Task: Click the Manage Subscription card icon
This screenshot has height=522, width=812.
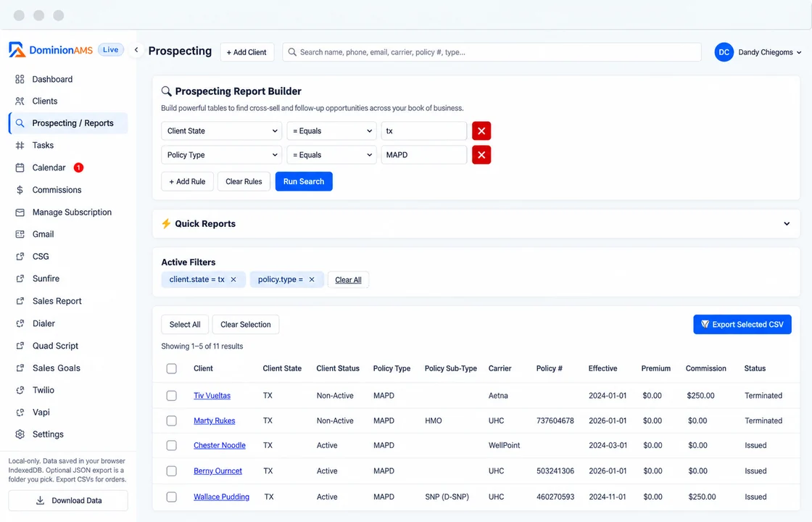Action: [20, 212]
